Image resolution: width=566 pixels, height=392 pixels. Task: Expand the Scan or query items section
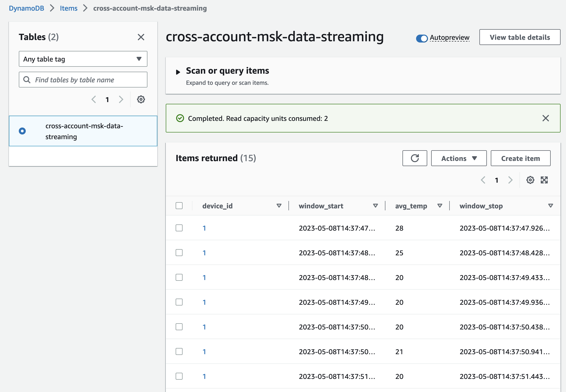[178, 72]
